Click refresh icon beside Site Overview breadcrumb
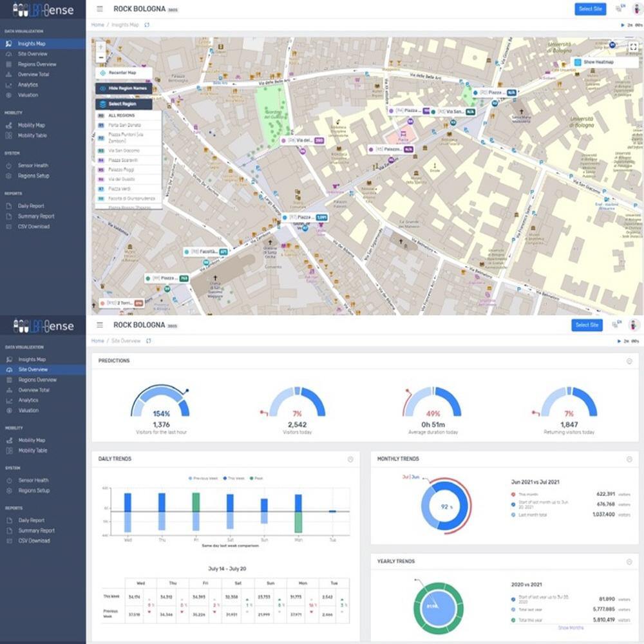The image size is (644, 644). 149,341
